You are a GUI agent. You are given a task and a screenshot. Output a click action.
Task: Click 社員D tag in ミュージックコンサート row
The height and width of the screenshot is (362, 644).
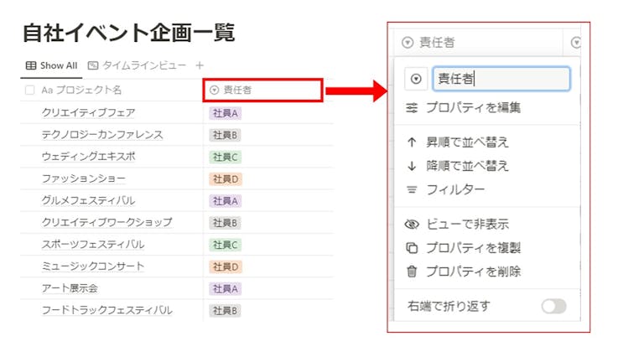coord(226,266)
